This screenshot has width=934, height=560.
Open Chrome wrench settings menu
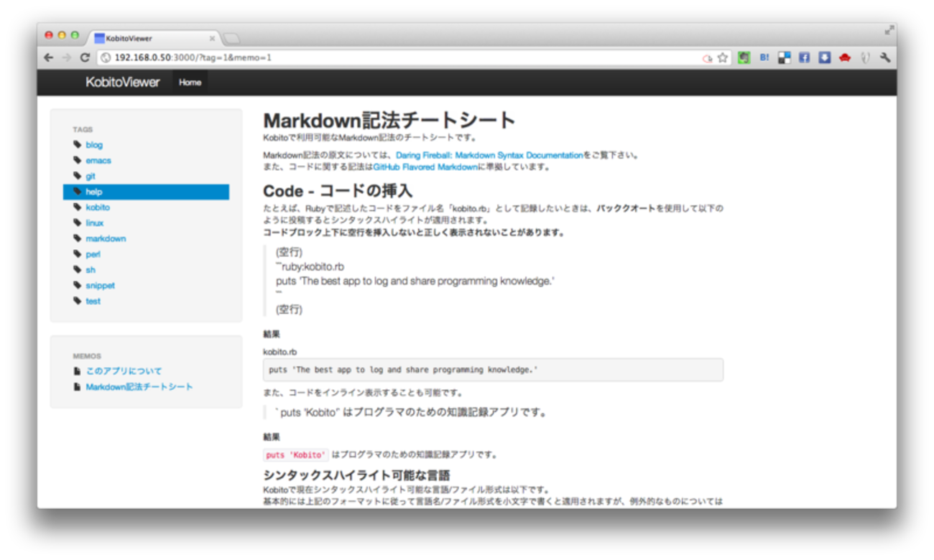coord(885,58)
